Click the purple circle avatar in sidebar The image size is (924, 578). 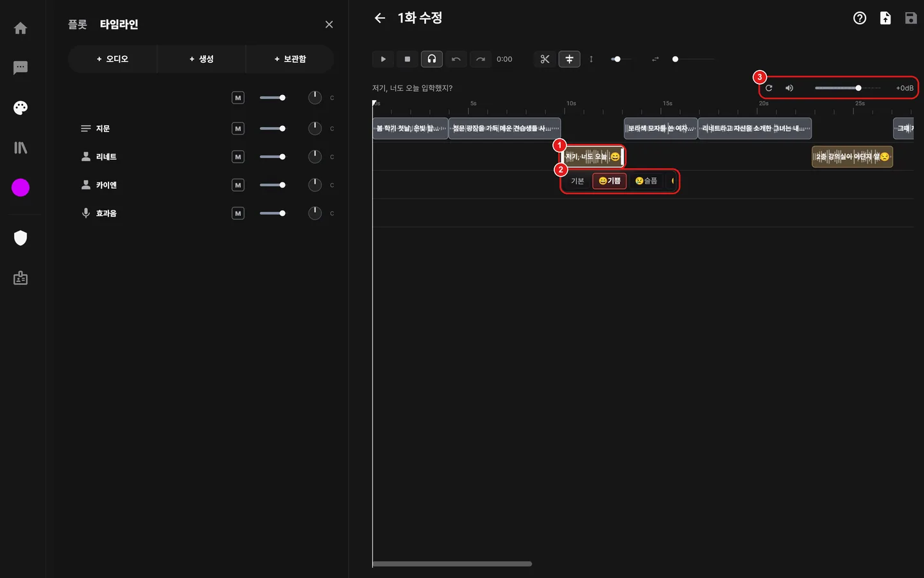tap(21, 188)
